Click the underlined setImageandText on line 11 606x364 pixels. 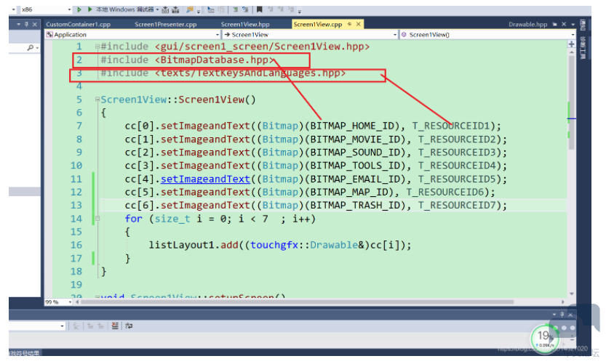point(205,179)
